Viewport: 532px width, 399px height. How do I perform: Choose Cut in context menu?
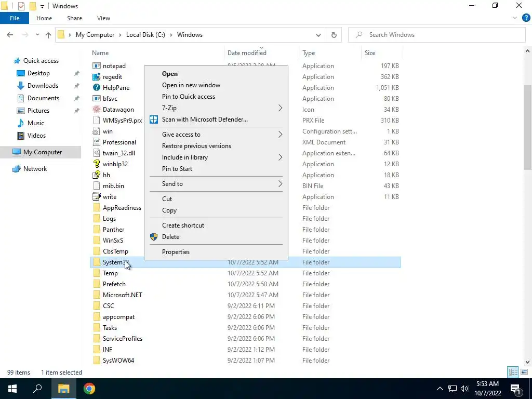click(x=167, y=199)
